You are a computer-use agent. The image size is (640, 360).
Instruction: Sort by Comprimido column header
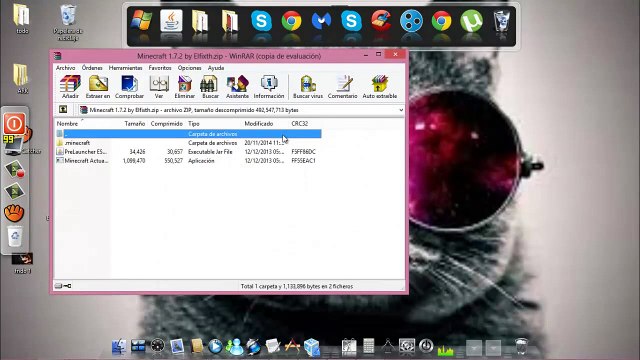point(167,123)
